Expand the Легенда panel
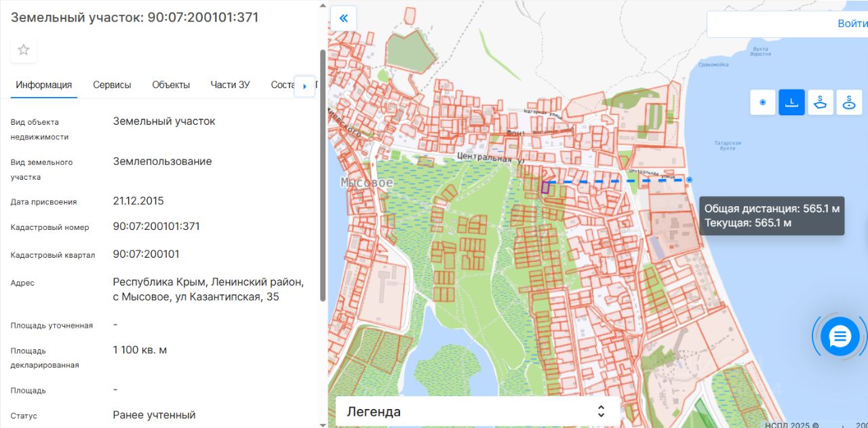This screenshot has width=868, height=428. [x=477, y=412]
